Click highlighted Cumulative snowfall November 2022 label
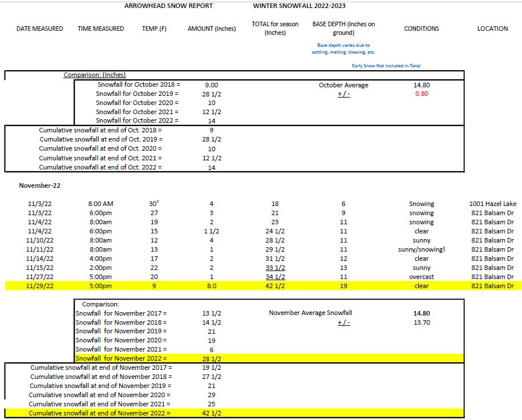 tap(99, 413)
